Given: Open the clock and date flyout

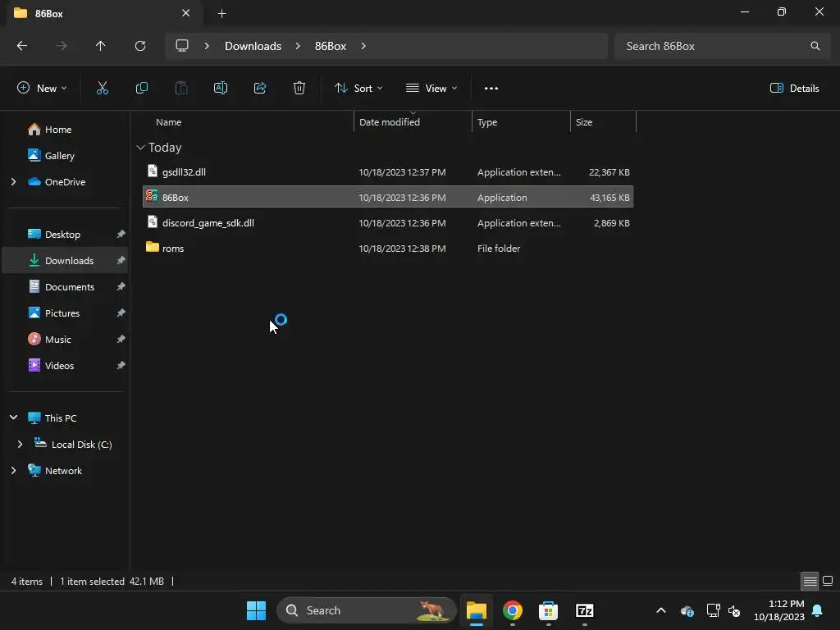Looking at the screenshot, I should 779,610.
